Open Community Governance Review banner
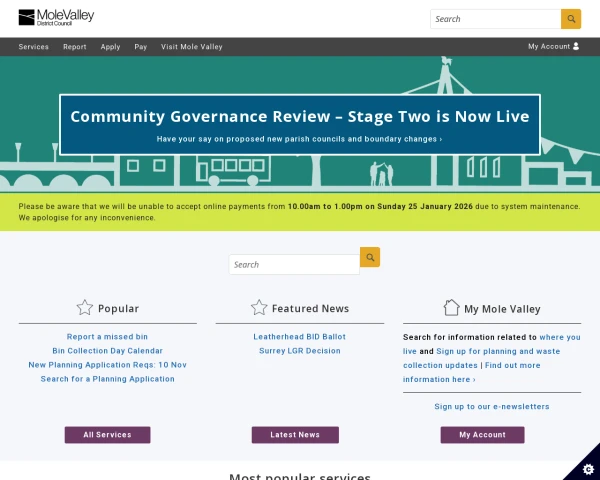 [299, 117]
